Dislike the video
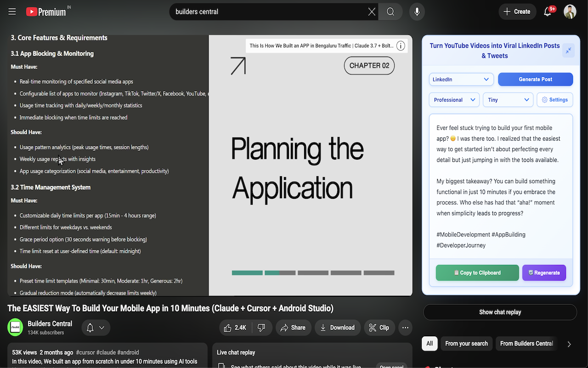 tap(261, 328)
